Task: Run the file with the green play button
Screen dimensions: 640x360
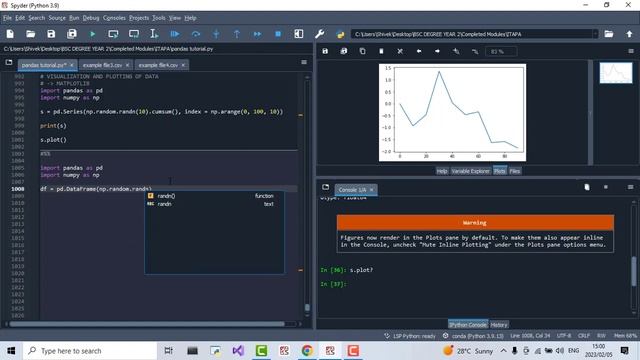Action: coord(93,34)
